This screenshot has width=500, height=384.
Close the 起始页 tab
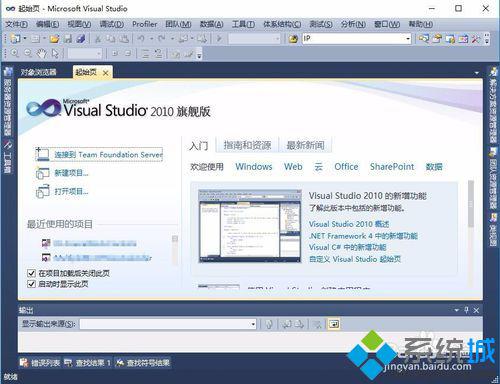pyautogui.click(x=105, y=73)
